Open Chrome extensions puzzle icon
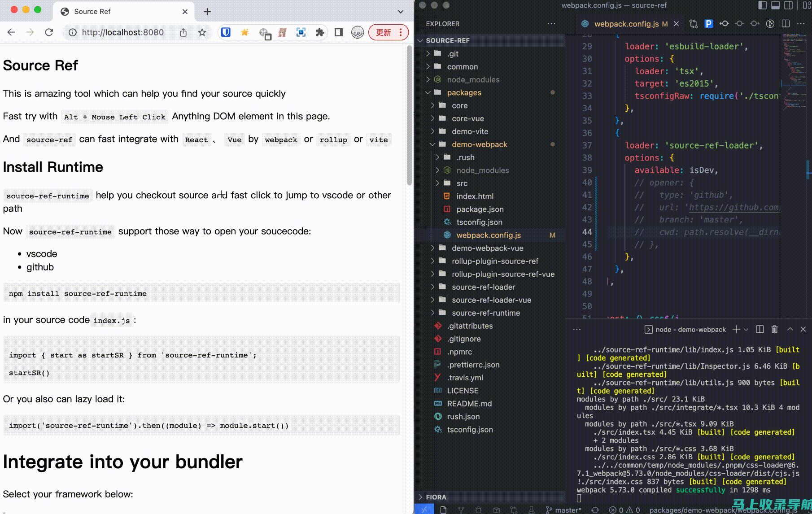Viewport: 812px width, 514px height. 320,32
